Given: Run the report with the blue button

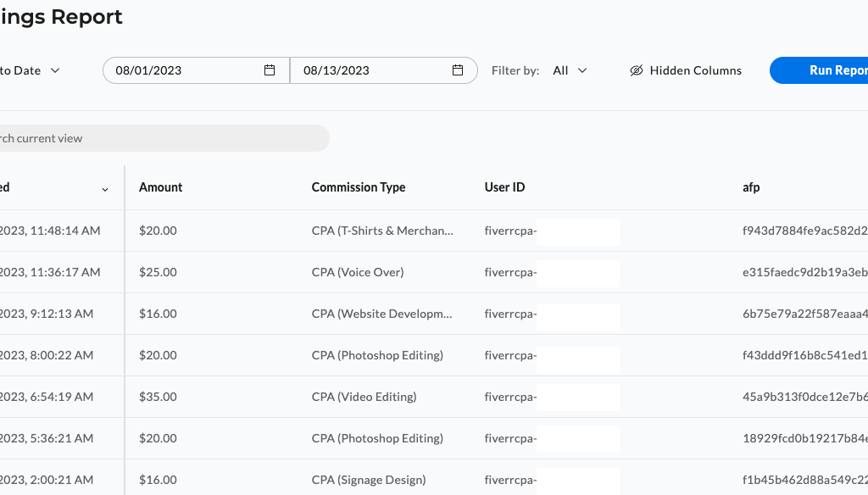Looking at the screenshot, I should 819,70.
